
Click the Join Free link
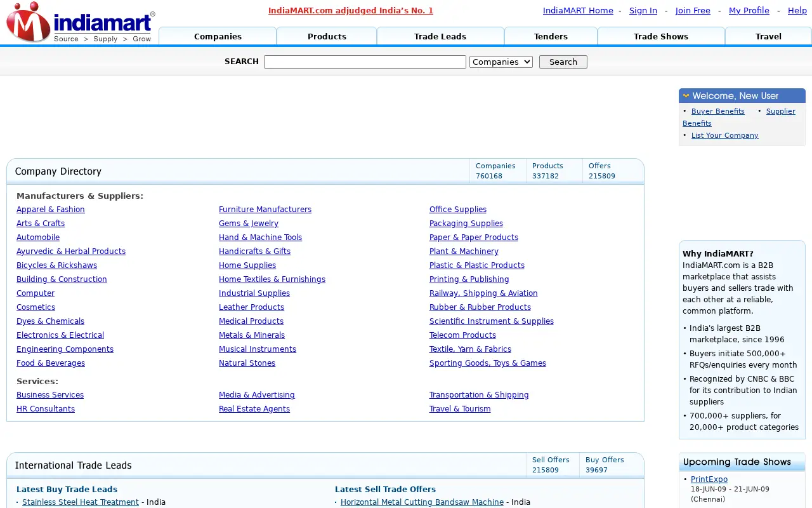click(x=693, y=10)
